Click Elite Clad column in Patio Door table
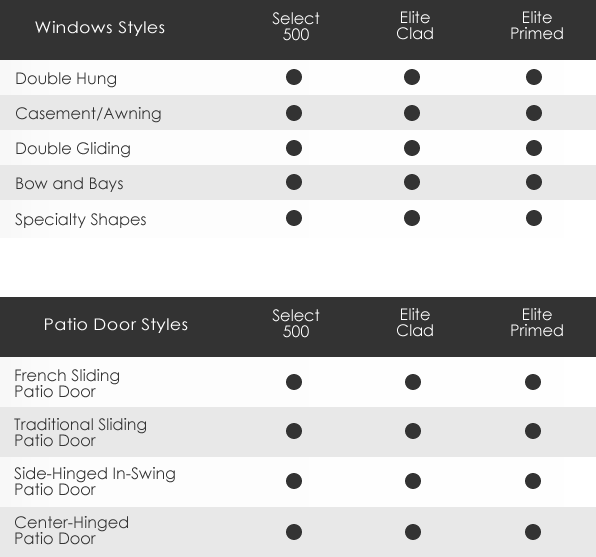The height and width of the screenshot is (557, 596). (x=415, y=323)
